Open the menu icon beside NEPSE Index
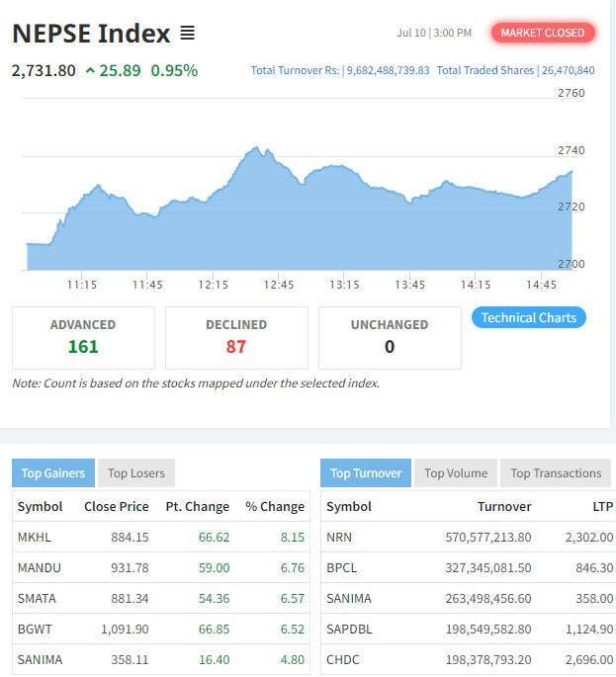This screenshot has height=677, width=616. tap(188, 34)
